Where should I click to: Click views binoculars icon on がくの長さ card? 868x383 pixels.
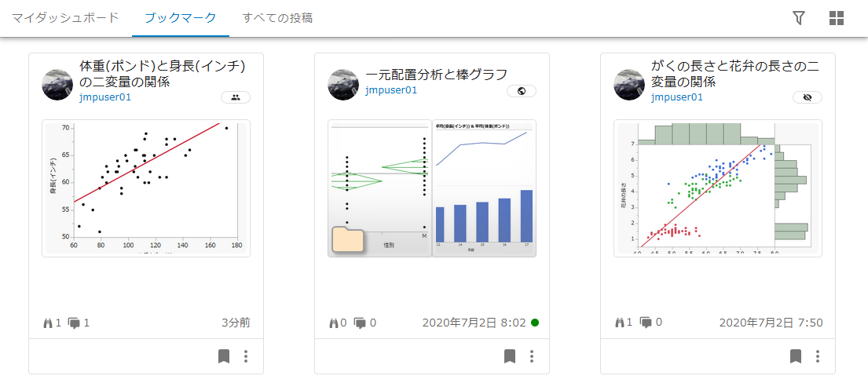point(620,322)
